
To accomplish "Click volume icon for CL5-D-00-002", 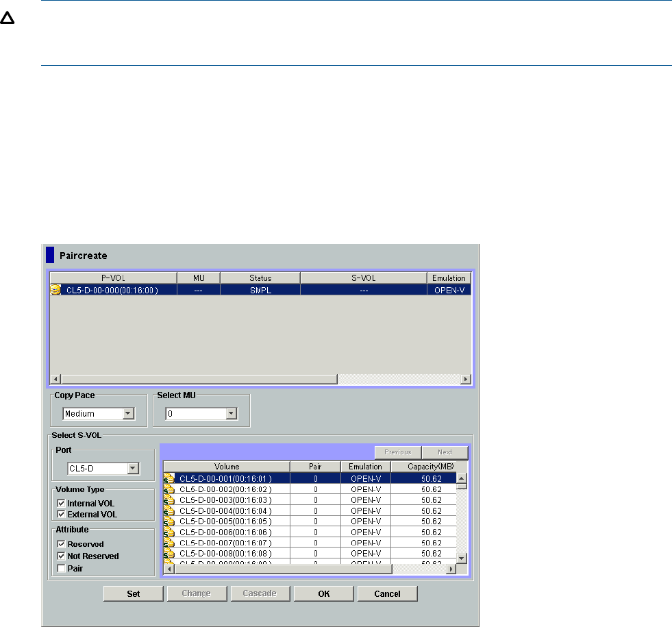I will (169, 489).
